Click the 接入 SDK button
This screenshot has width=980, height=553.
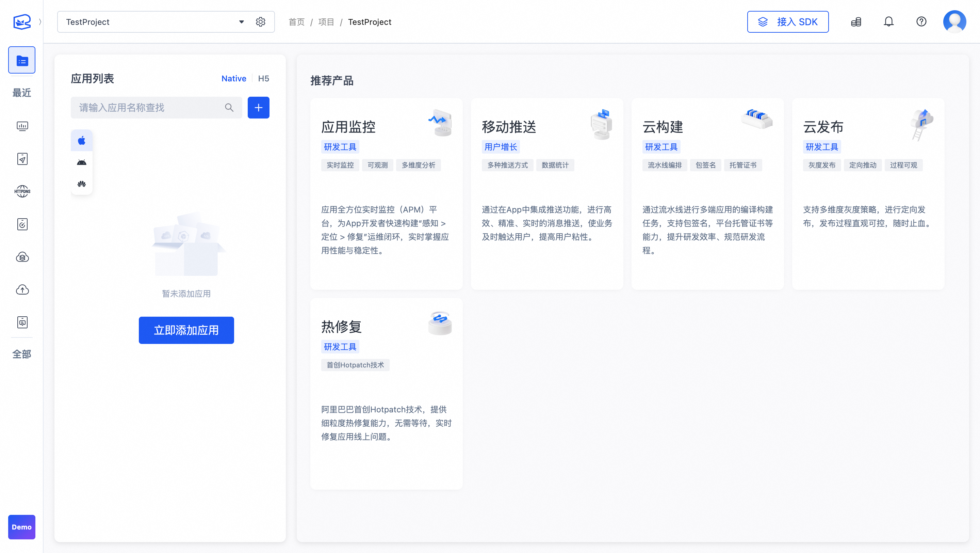pyautogui.click(x=787, y=22)
